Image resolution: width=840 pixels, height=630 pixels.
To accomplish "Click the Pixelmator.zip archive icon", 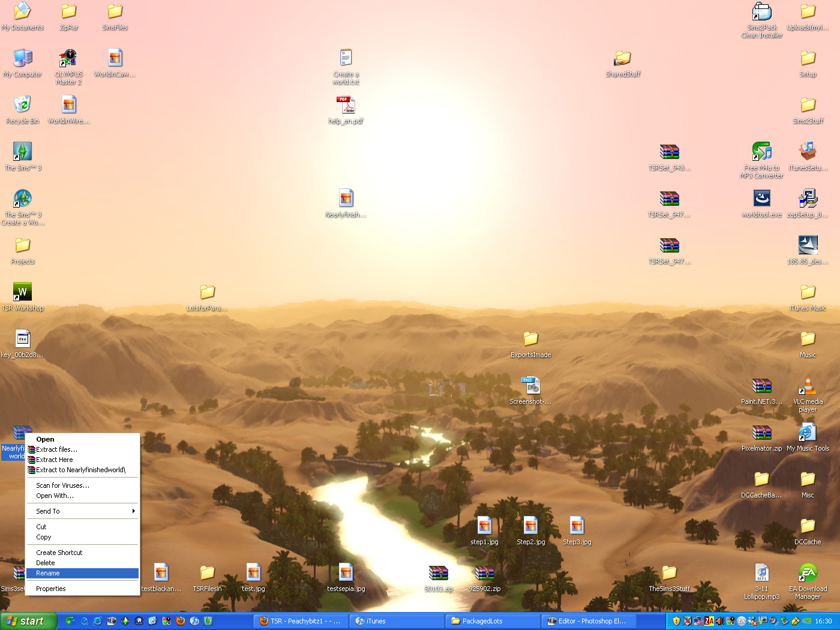I will point(761,433).
